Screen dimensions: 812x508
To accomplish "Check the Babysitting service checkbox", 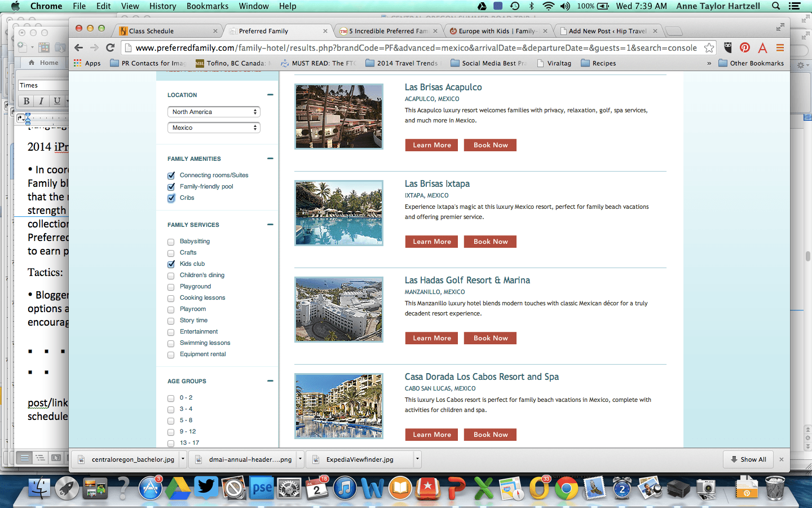I will point(171,242).
